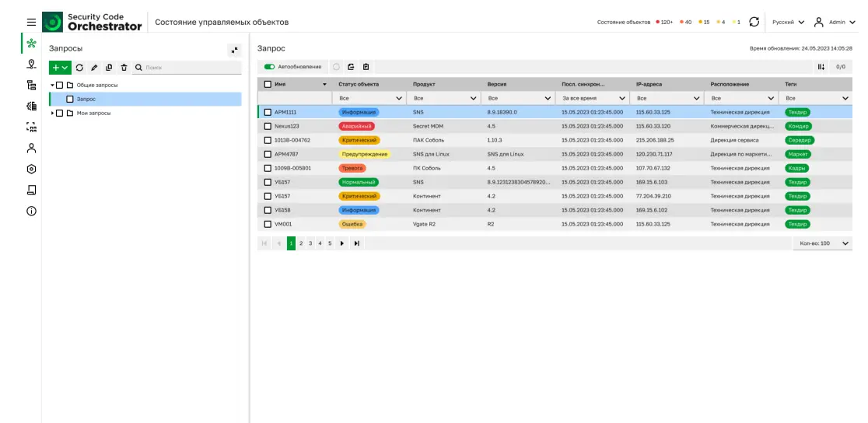This screenshot has height=423, width=868.
Task: Tick the checkbox for row VM001
Action: click(268, 224)
